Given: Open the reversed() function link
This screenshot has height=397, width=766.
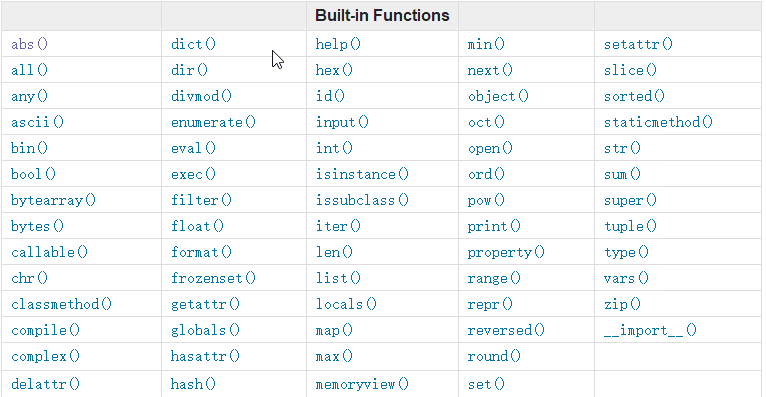Looking at the screenshot, I should (506, 331).
